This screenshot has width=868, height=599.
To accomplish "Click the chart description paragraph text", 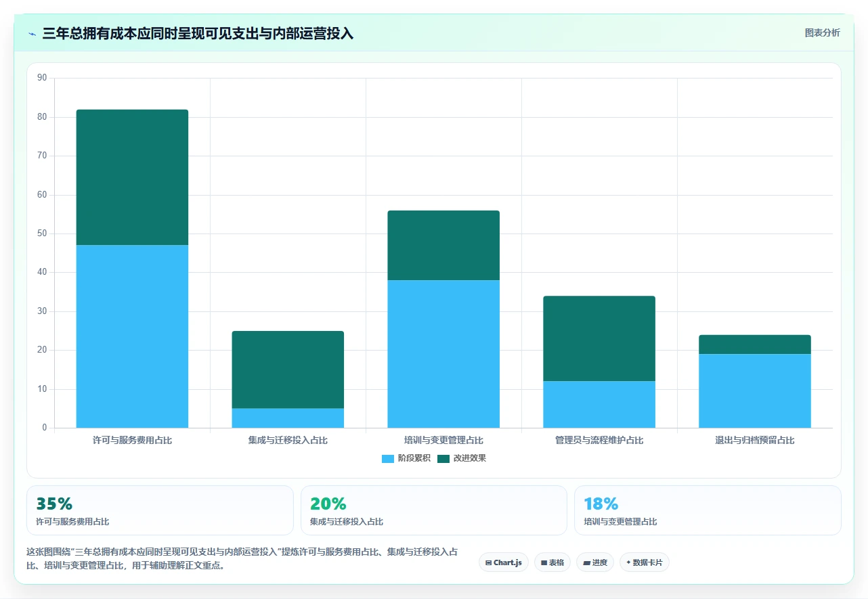I will tap(242, 558).
